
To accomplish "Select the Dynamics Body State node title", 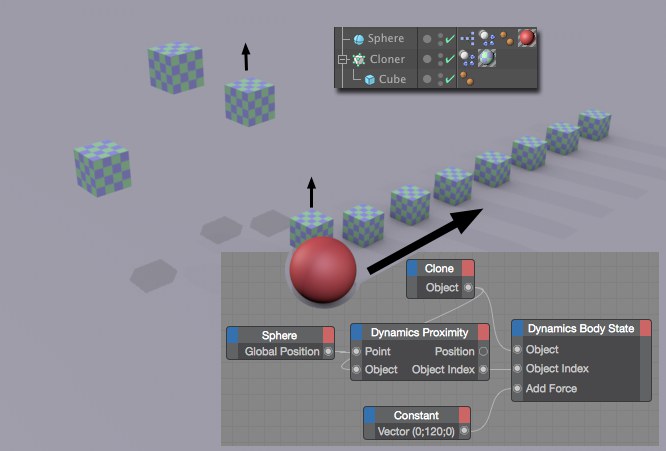I will coord(581,328).
